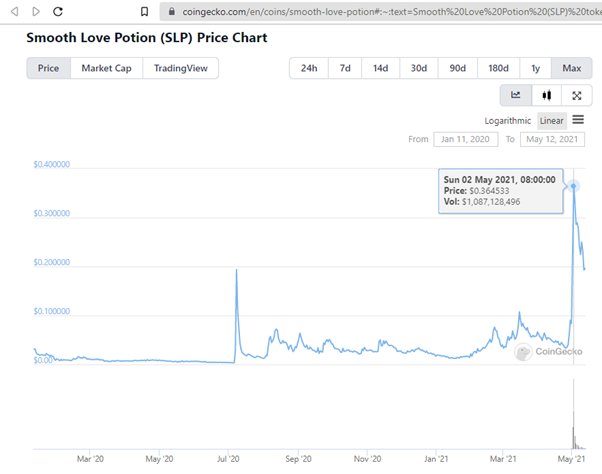Set chart range to Max
The height and width of the screenshot is (474, 602).
(x=572, y=68)
